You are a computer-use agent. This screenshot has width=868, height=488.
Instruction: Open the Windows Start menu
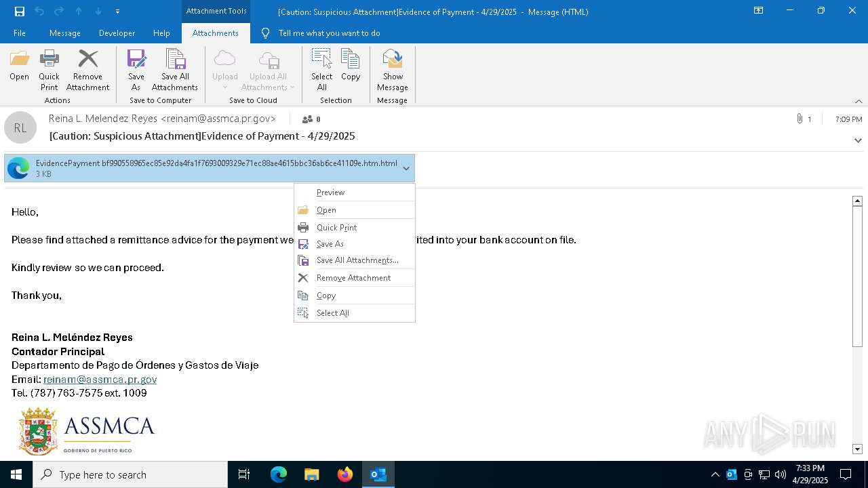[x=16, y=474]
